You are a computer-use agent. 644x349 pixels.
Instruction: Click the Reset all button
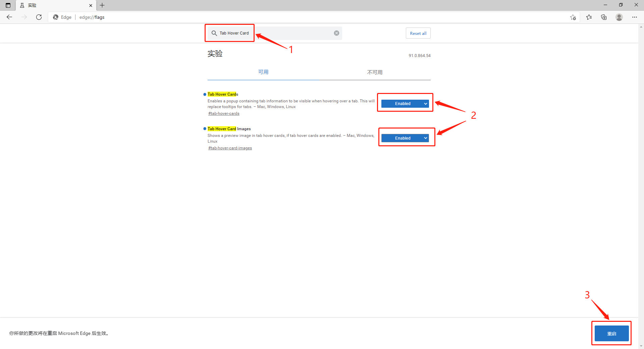(418, 33)
